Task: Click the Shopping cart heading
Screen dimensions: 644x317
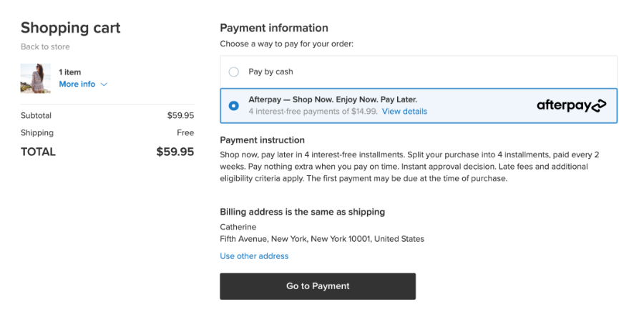Action: [71, 28]
